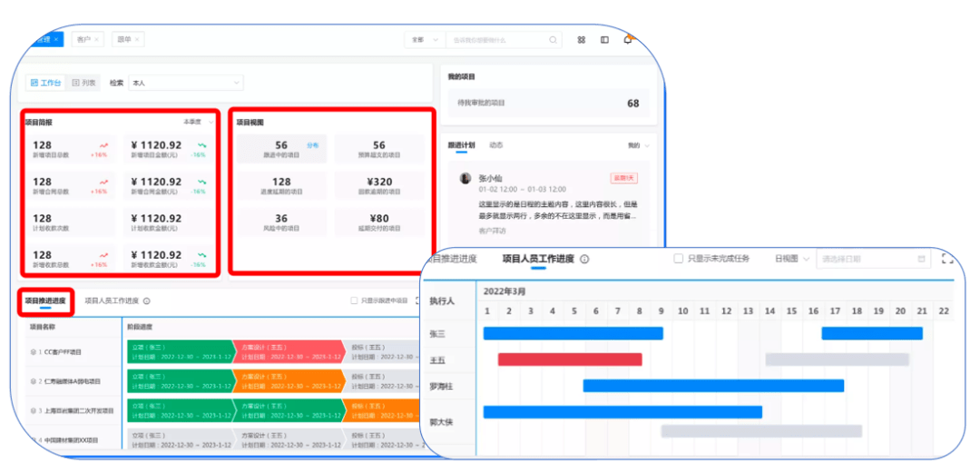980x474 pixels.
Task: Select the 项目推进进度 tab in lower-left panel
Action: [46, 301]
